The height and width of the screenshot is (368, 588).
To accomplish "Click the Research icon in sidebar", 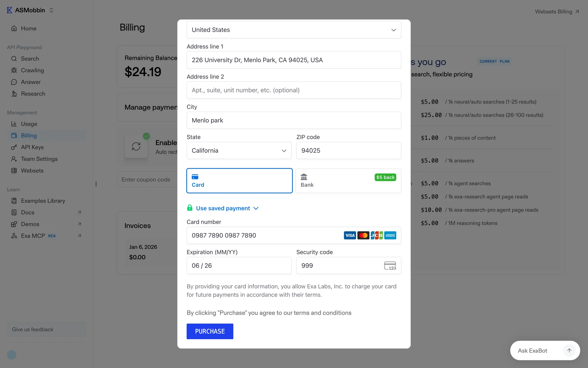I will (14, 94).
